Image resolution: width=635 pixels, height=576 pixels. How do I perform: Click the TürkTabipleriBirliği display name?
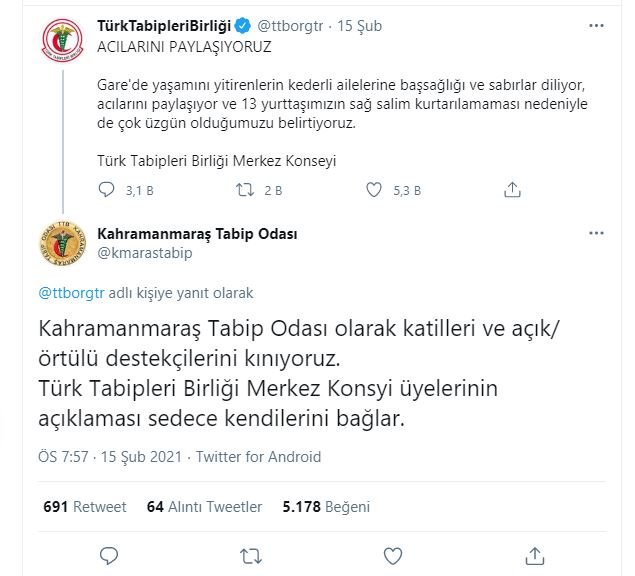click(x=175, y=26)
